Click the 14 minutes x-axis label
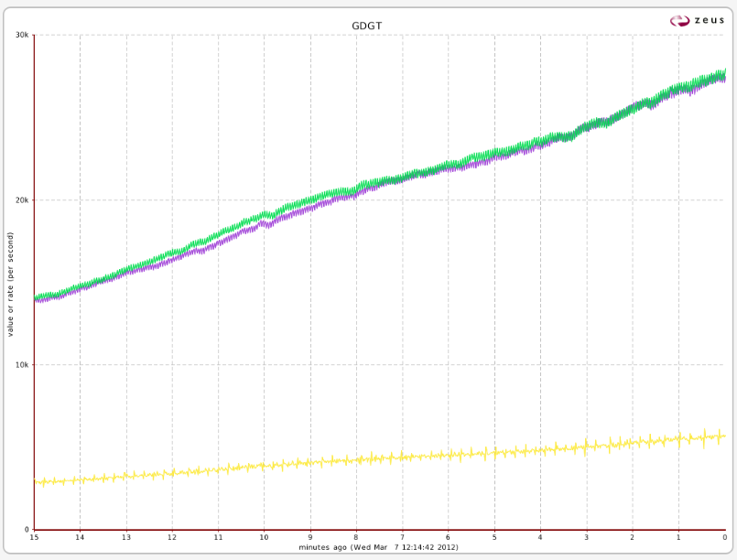 [80, 537]
